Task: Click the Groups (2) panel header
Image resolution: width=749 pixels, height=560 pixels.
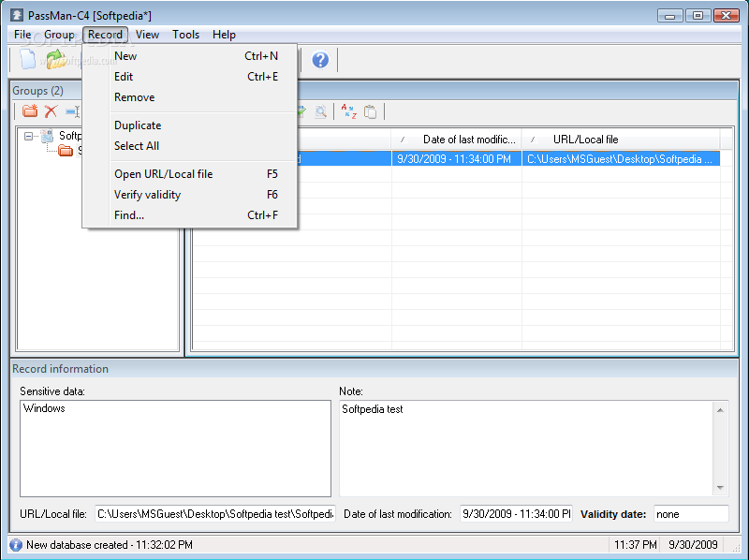Action: [37, 91]
